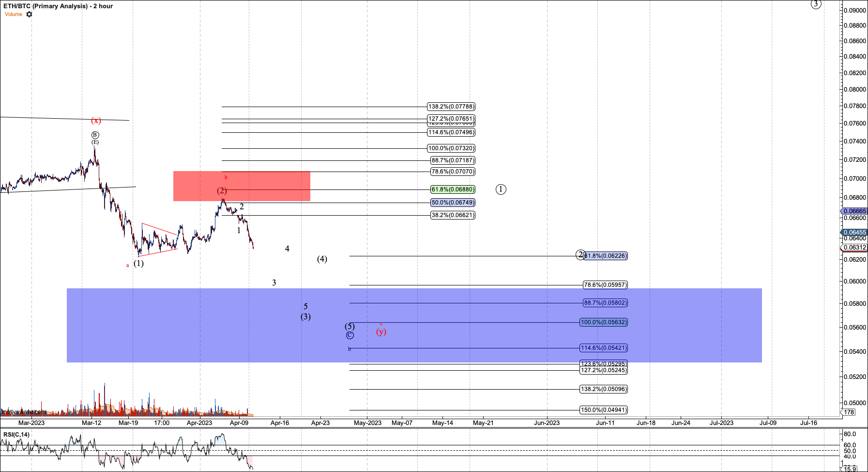Click the (3) wave projection label
868x472 pixels.
[305, 317]
